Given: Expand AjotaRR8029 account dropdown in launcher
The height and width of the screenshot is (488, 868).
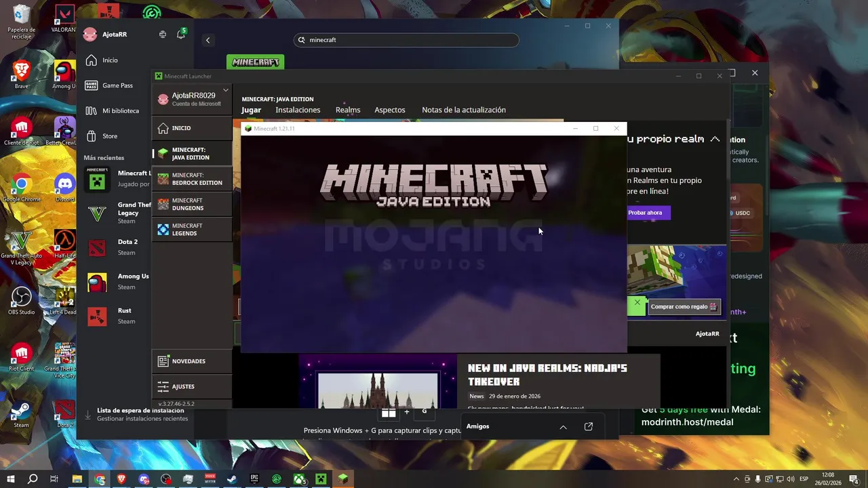Looking at the screenshot, I should [226, 90].
